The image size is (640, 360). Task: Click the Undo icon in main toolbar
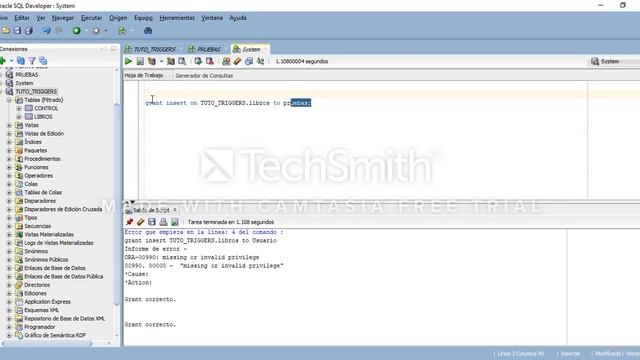[x=47, y=31]
